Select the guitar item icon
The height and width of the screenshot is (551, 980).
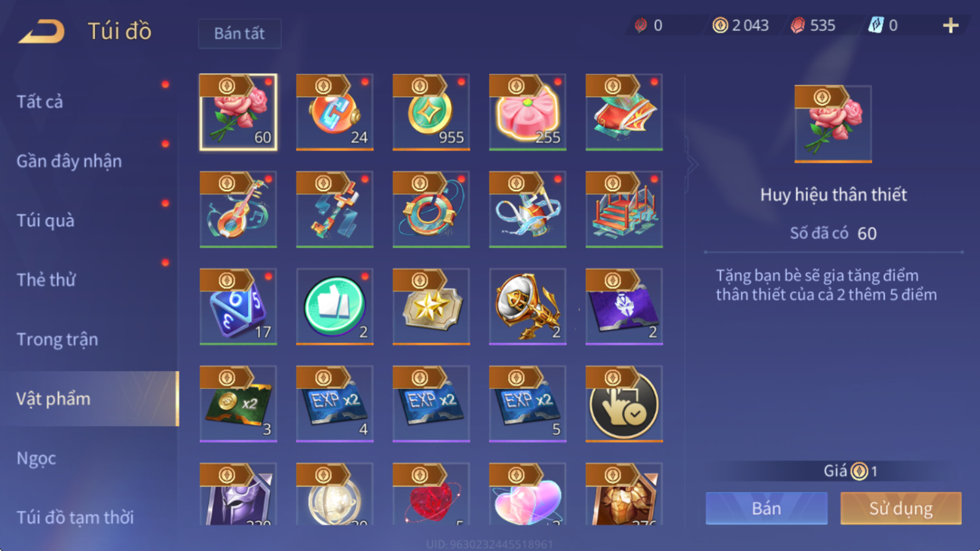tap(238, 209)
